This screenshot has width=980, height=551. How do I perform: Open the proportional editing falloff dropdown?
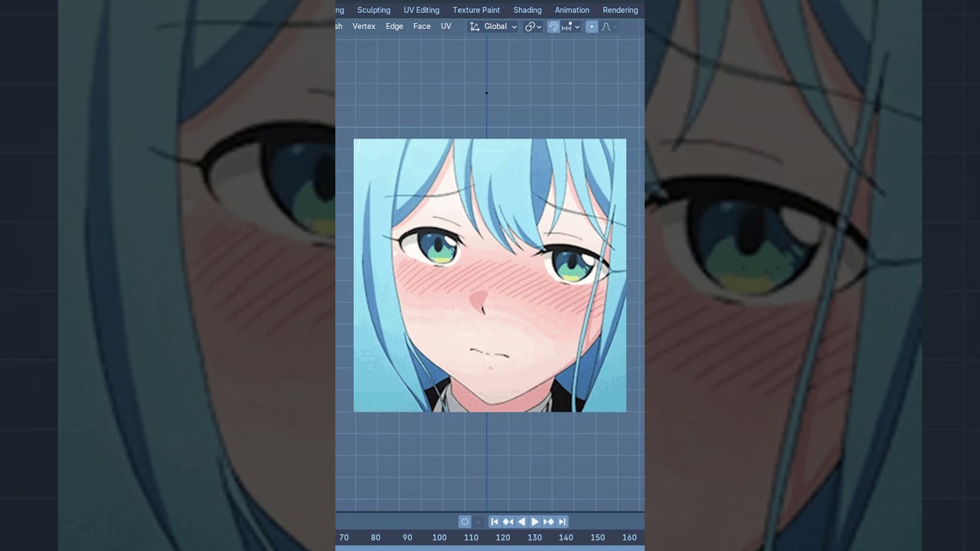(609, 26)
